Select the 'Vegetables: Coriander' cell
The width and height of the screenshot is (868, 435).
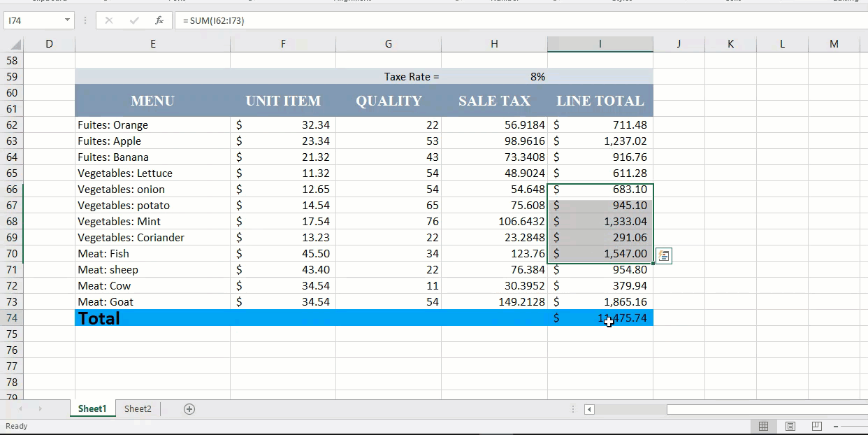[152, 238]
